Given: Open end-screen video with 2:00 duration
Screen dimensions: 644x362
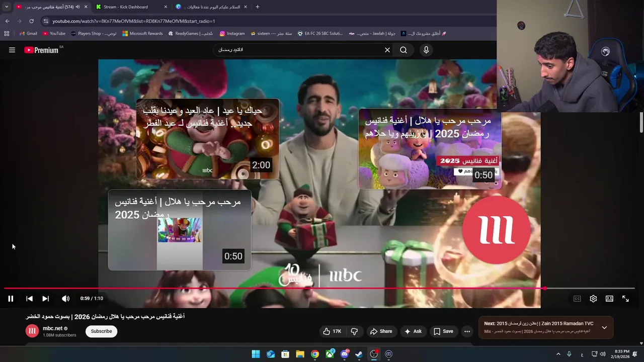Looking at the screenshot, I should [x=207, y=139].
